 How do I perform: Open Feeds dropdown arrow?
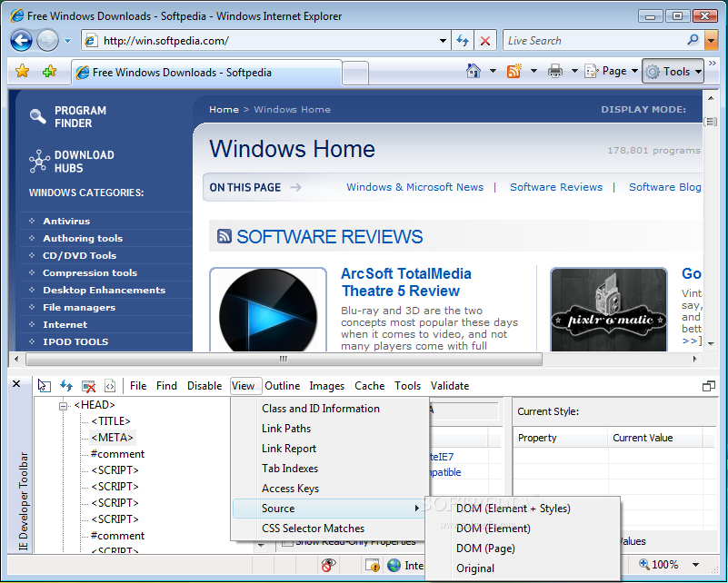click(x=534, y=71)
